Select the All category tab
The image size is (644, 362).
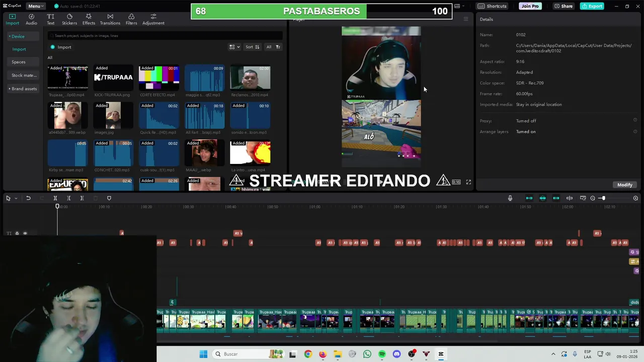(x=50, y=58)
